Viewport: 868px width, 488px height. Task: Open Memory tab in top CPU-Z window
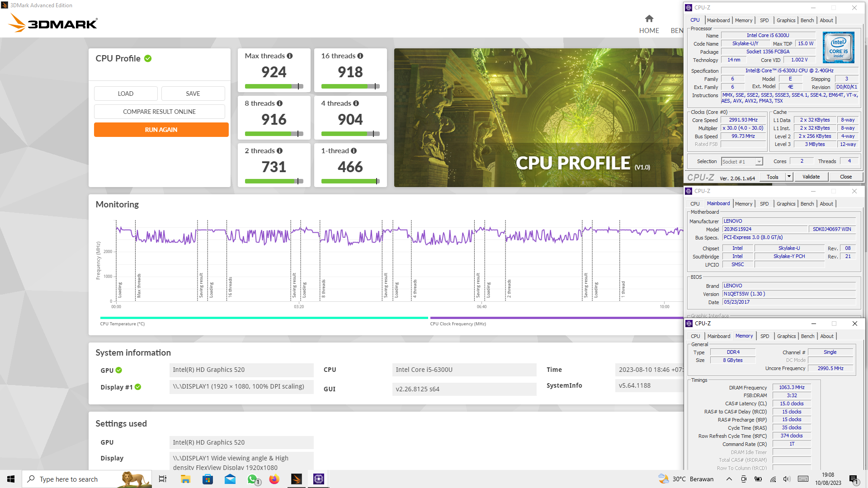743,20
